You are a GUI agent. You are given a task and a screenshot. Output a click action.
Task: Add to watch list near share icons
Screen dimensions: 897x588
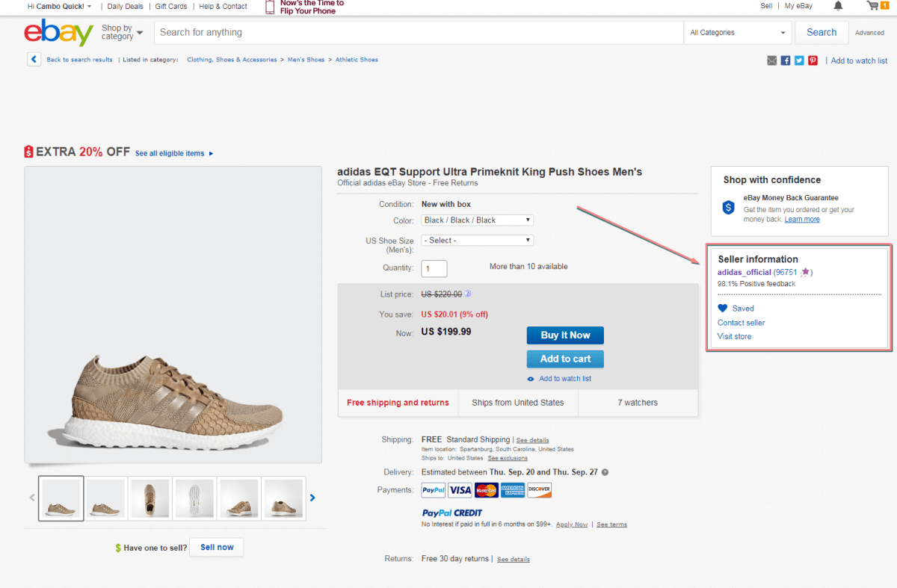tap(859, 61)
